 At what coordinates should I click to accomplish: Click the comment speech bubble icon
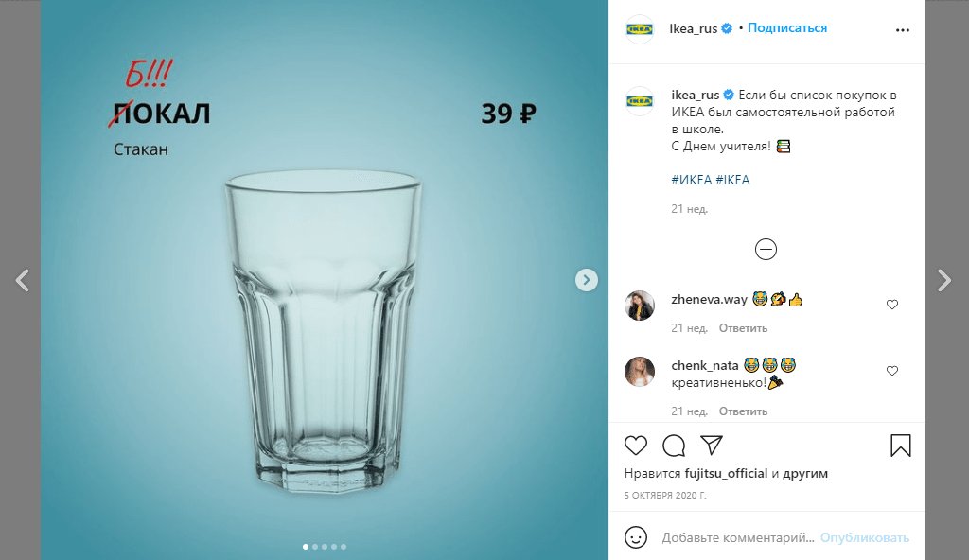click(674, 446)
